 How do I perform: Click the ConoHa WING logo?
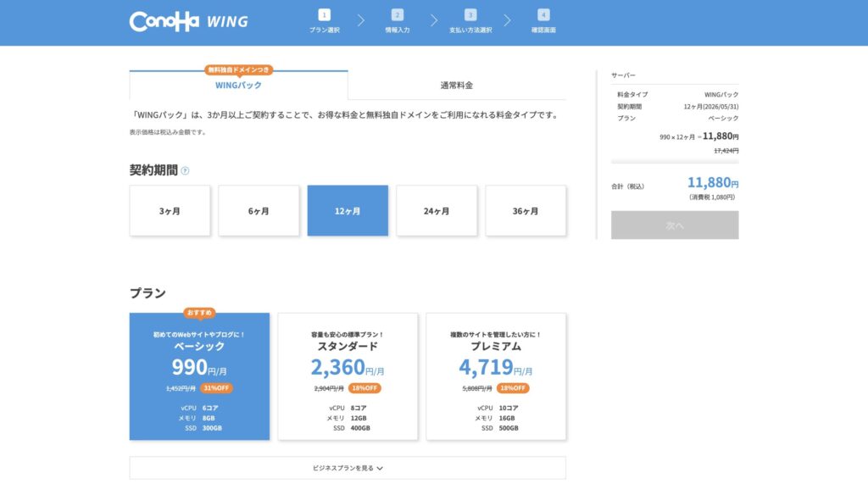click(189, 21)
